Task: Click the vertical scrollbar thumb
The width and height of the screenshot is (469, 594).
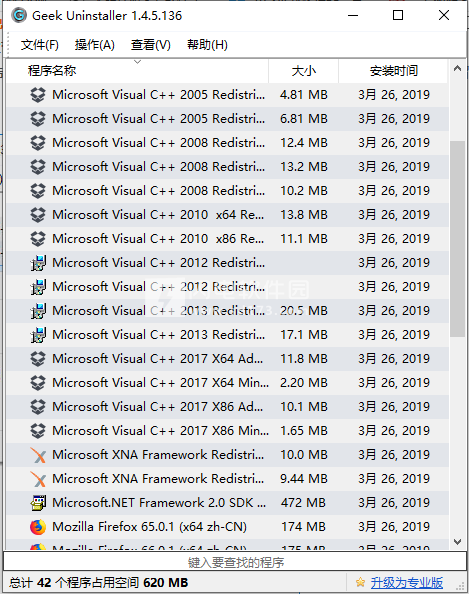Action: click(457, 239)
